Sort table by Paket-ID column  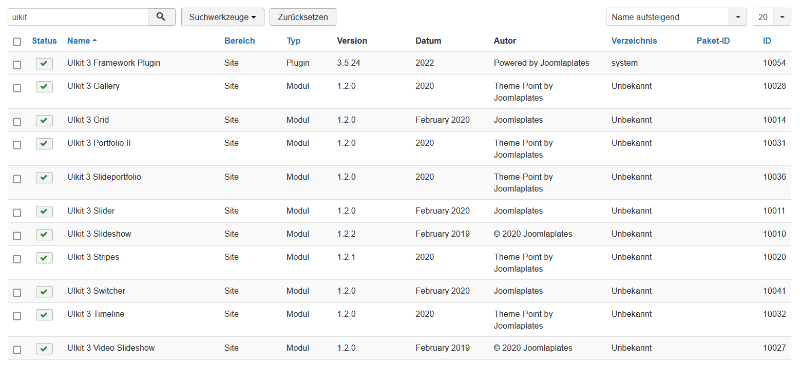[x=713, y=41]
